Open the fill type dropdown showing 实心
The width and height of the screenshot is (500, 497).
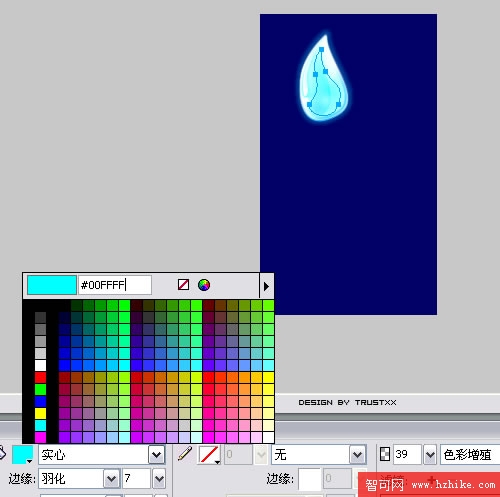tap(102, 455)
